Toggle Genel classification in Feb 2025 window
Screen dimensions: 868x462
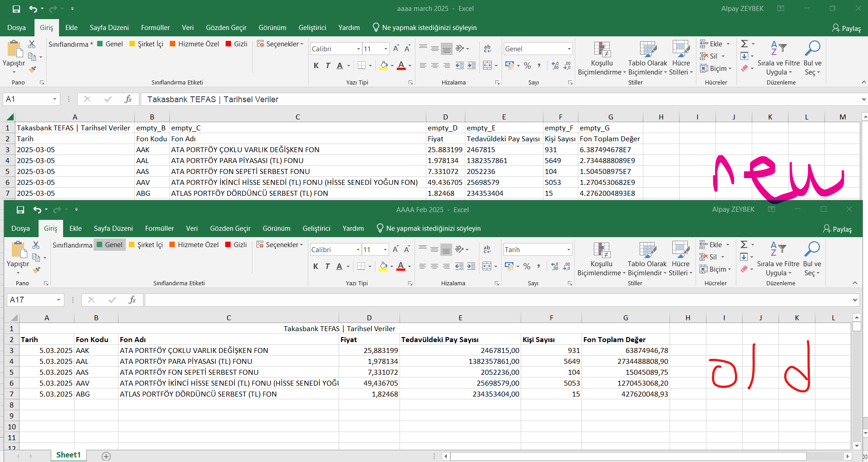(109, 245)
